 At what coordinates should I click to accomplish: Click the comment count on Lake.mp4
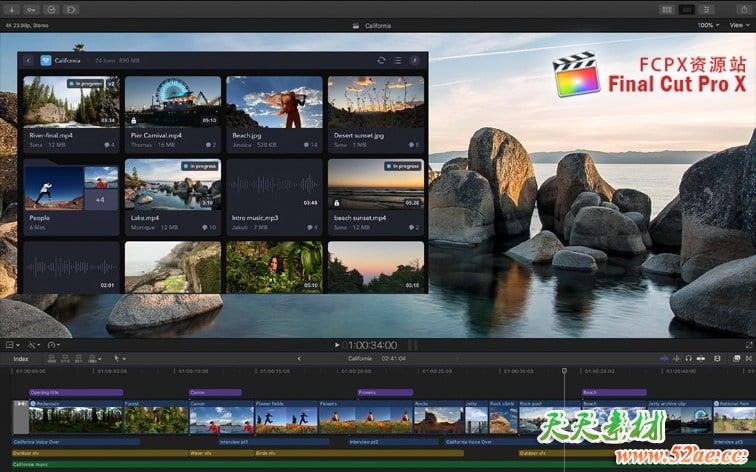coord(210,227)
